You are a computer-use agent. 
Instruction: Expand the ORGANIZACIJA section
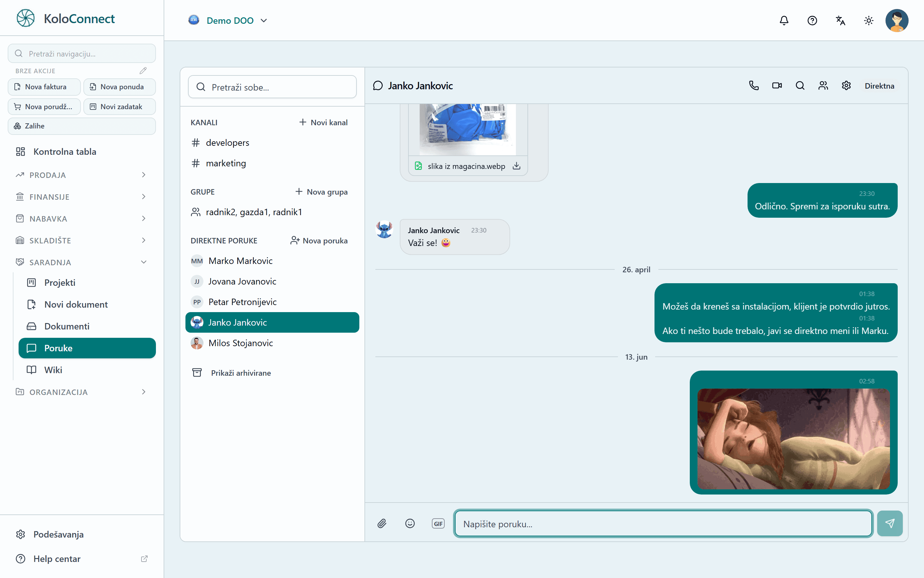pyautogui.click(x=82, y=392)
